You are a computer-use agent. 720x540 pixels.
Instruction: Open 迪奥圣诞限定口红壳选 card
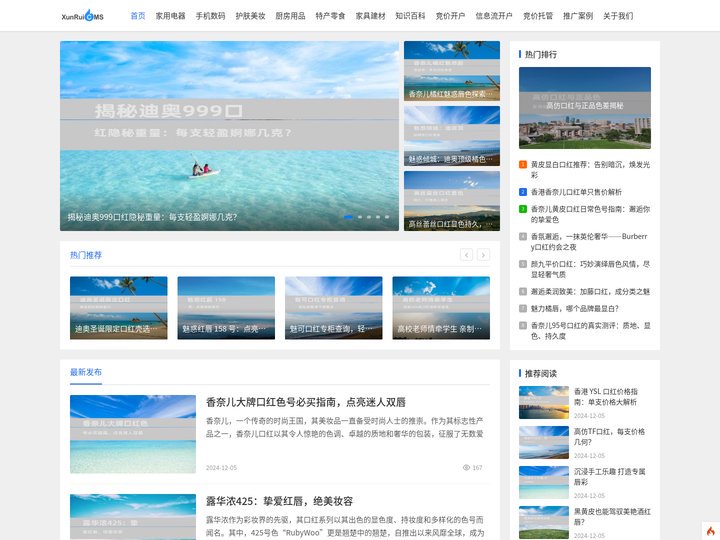tap(118, 308)
